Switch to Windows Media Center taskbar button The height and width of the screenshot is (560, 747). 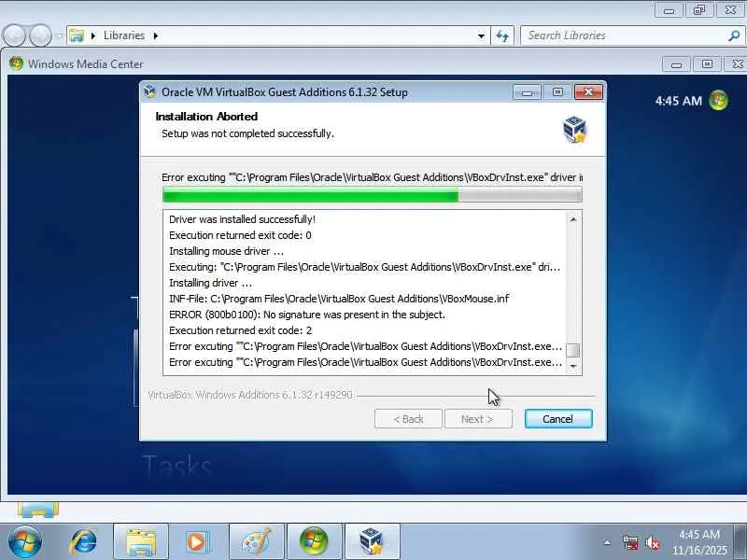pyautogui.click(x=315, y=542)
